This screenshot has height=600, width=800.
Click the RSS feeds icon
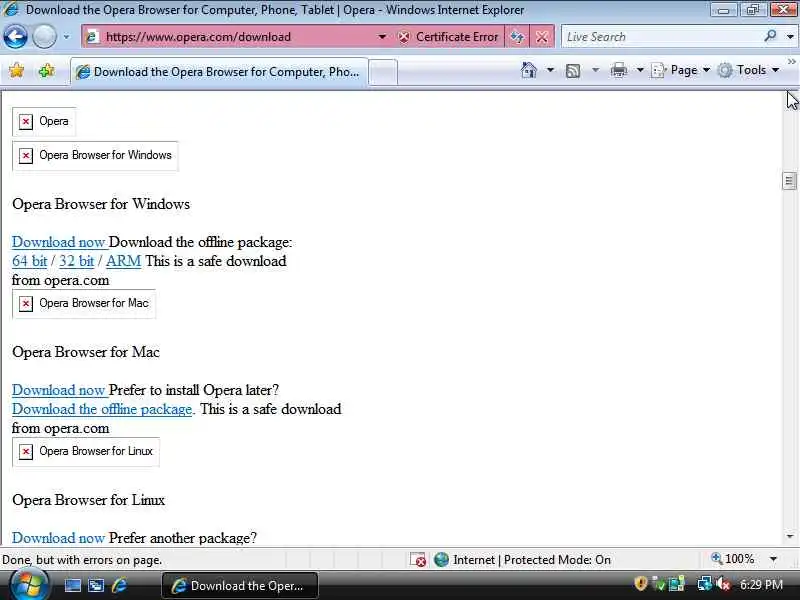tap(573, 70)
